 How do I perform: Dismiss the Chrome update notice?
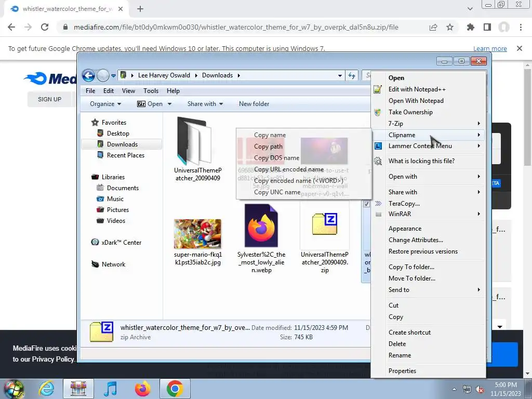click(x=519, y=48)
